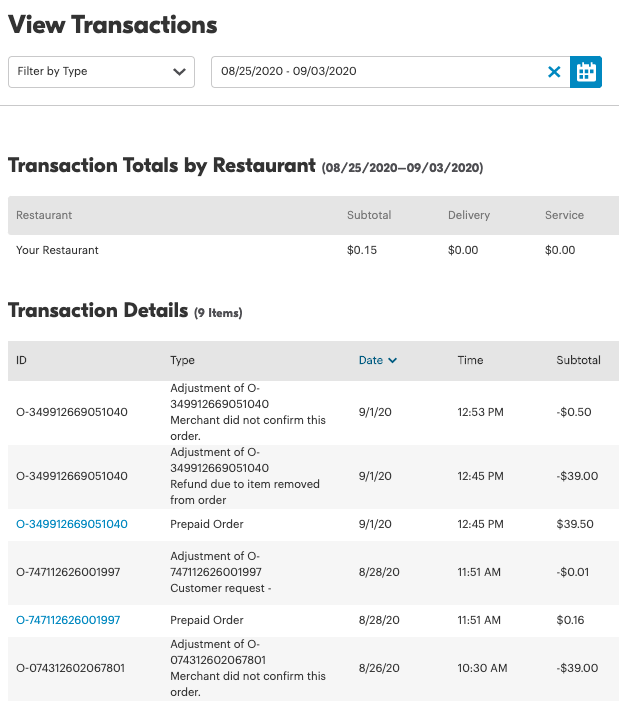The height and width of the screenshot is (702, 619).
Task: Select the 10:30 AM time cell
Action: coord(482,668)
